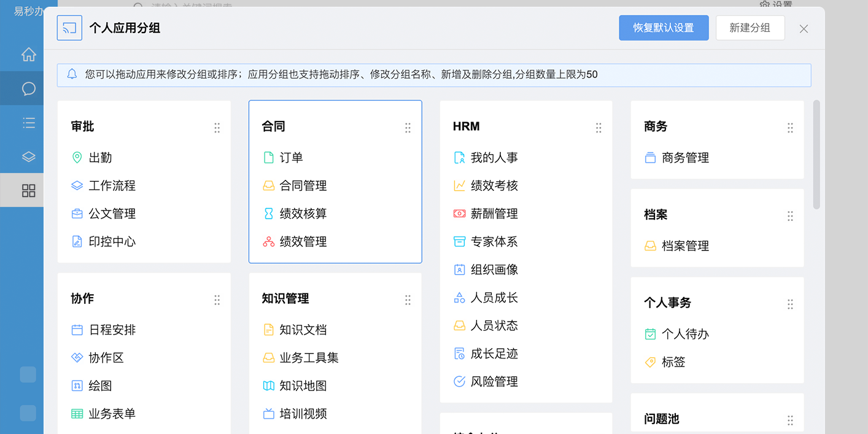Click the 绩效核算 hourglass icon

click(268, 214)
